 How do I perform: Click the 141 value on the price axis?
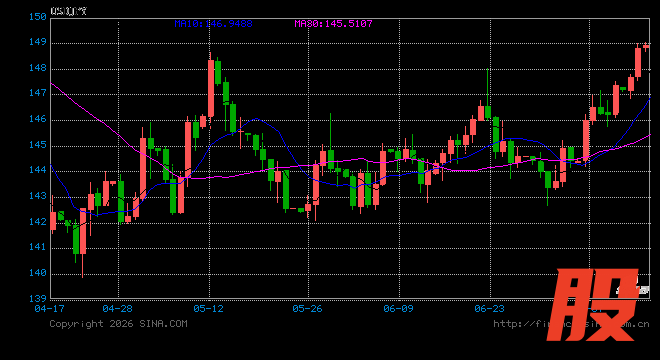[37, 247]
